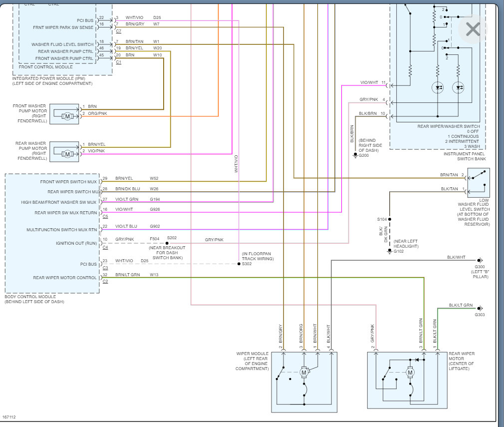
Task: Click the 'BODY CONTROL MODULE' label
Action: pyautogui.click(x=30, y=297)
